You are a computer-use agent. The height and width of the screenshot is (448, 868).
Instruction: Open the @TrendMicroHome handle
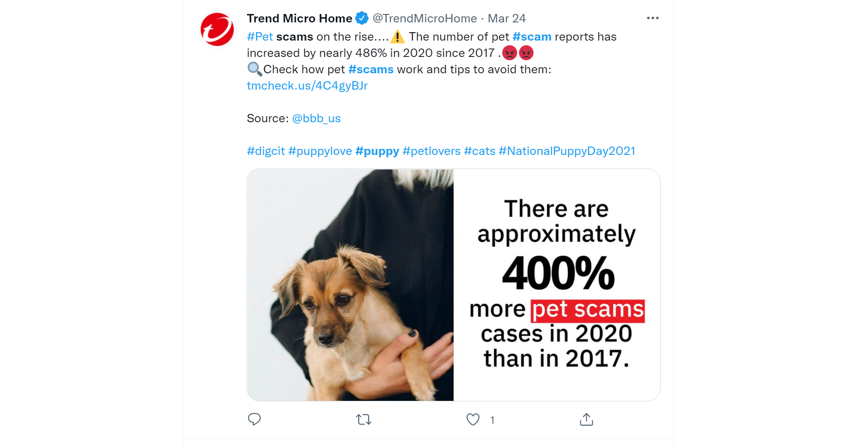pyautogui.click(x=425, y=18)
